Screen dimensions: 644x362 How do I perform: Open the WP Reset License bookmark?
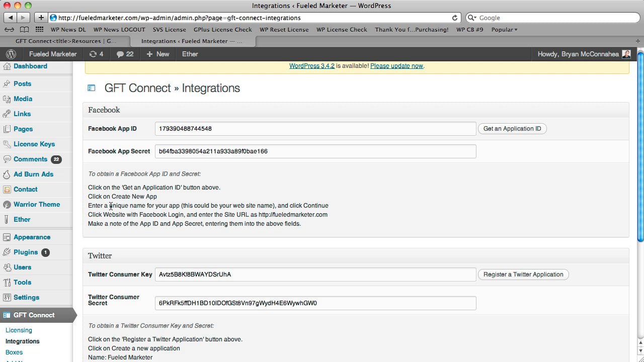284,30
